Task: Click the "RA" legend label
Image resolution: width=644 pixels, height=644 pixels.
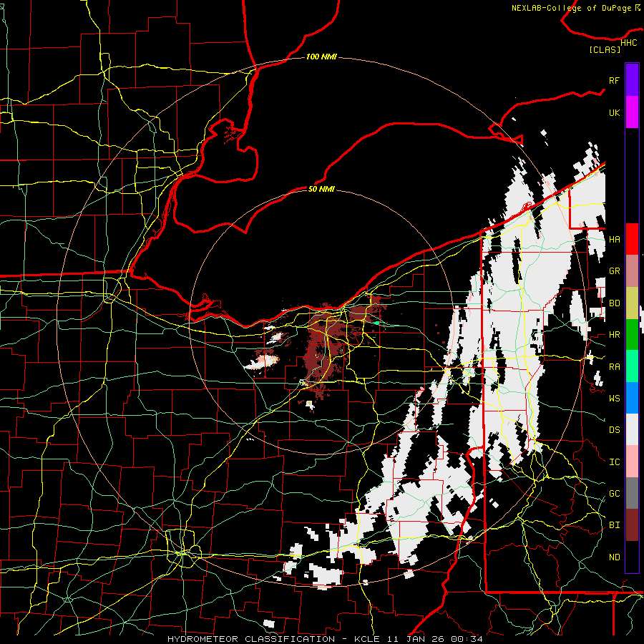Action: coord(614,367)
